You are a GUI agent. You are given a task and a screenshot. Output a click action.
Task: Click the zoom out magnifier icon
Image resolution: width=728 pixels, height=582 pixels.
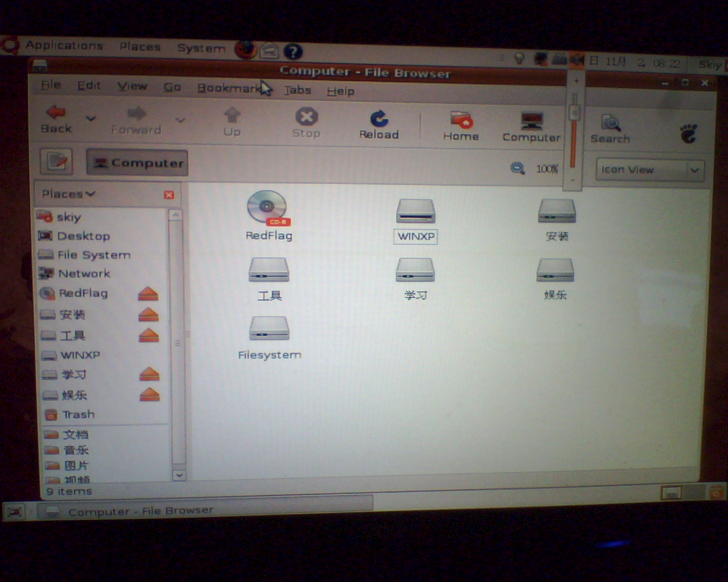click(x=518, y=168)
